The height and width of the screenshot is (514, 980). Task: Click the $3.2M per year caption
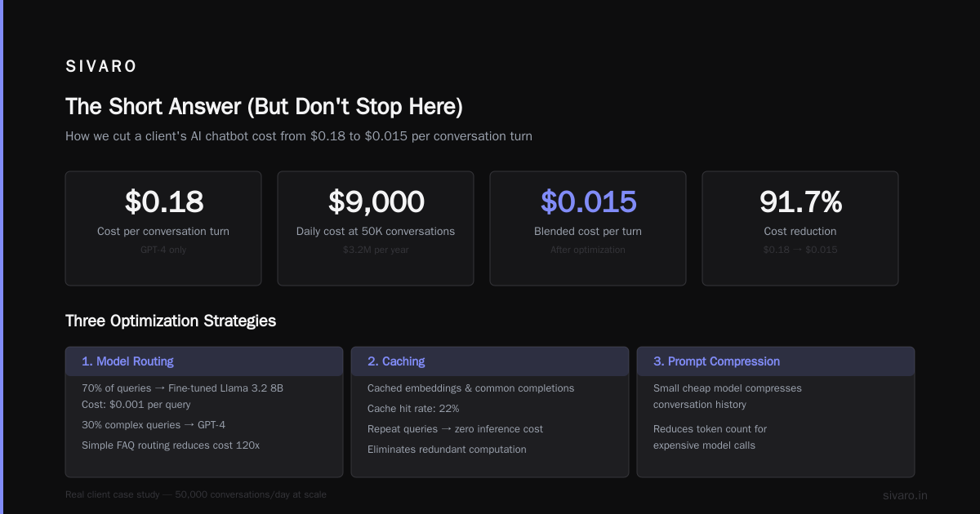[x=376, y=250]
